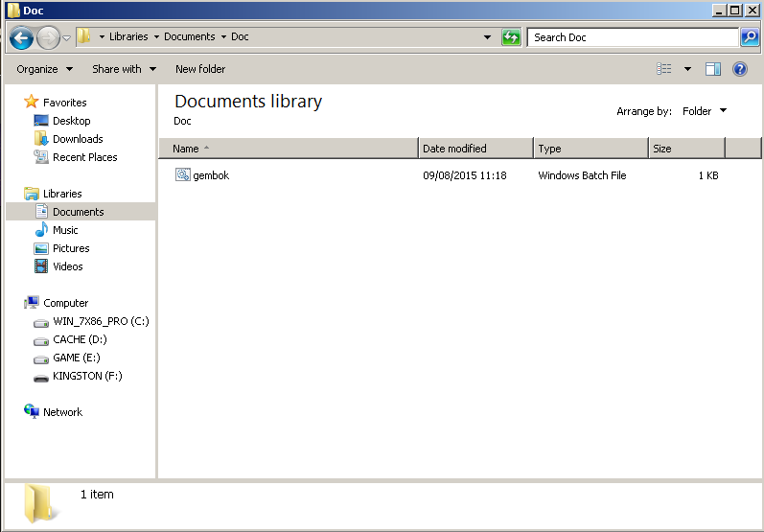Screen dimensions: 764x532
Task: Click Doc in address path
Action: coord(240,36)
